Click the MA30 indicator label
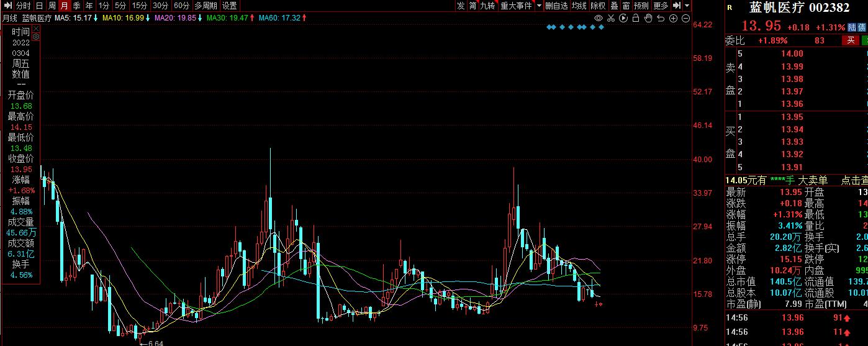868x346 pixels. point(230,18)
